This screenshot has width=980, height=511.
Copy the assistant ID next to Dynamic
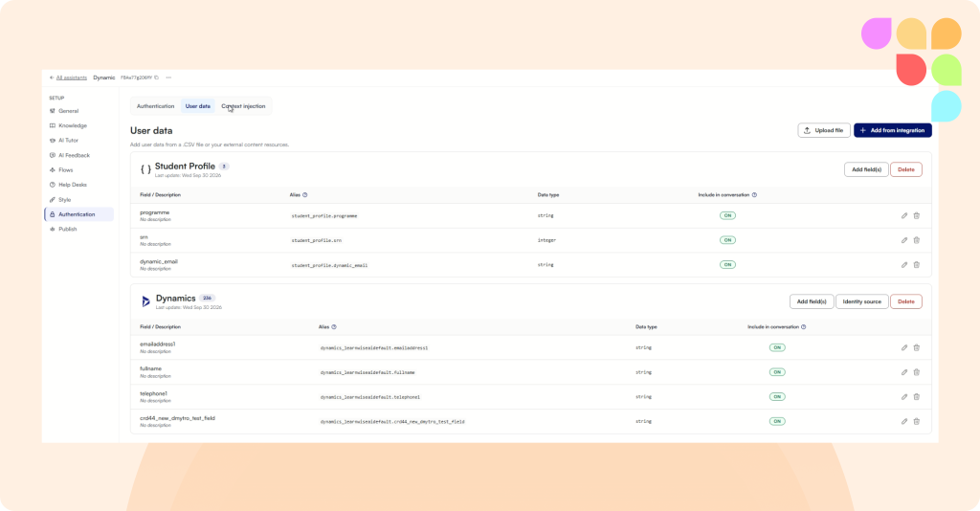pyautogui.click(x=157, y=78)
